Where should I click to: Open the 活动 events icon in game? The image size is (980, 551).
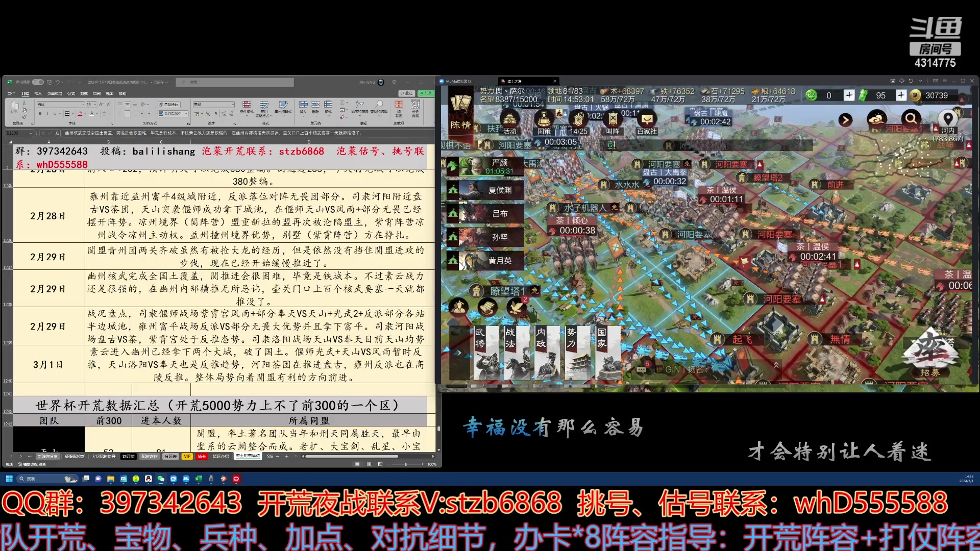[509, 122]
